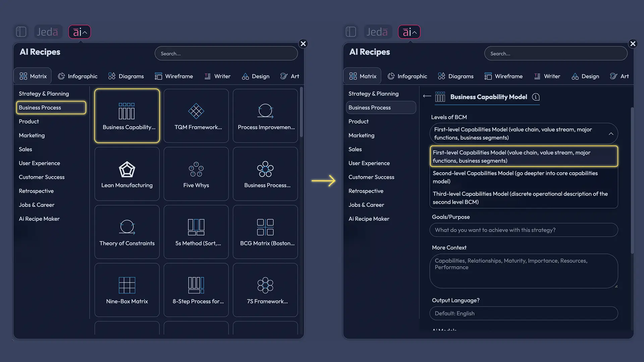Open the Five Whys recipe card

click(x=196, y=174)
